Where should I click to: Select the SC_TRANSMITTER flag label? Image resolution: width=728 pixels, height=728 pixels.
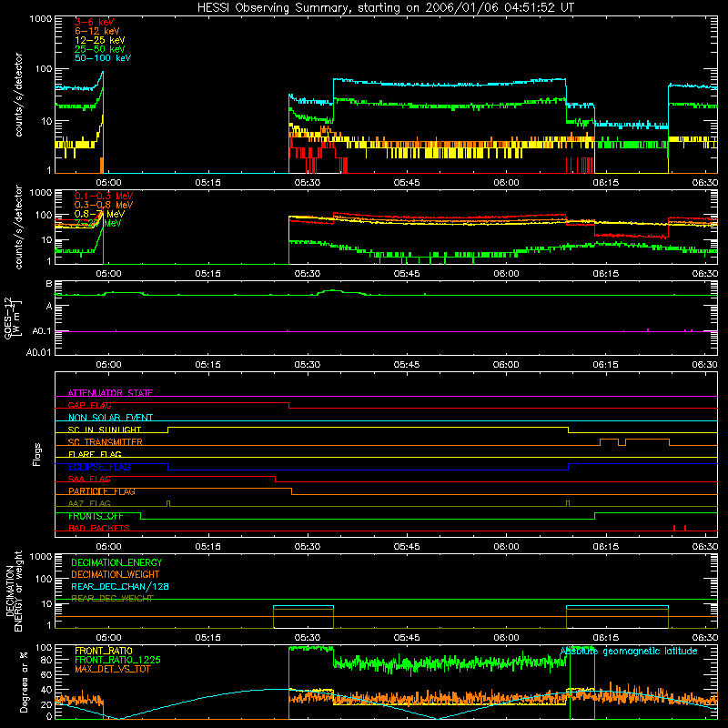[x=106, y=442]
